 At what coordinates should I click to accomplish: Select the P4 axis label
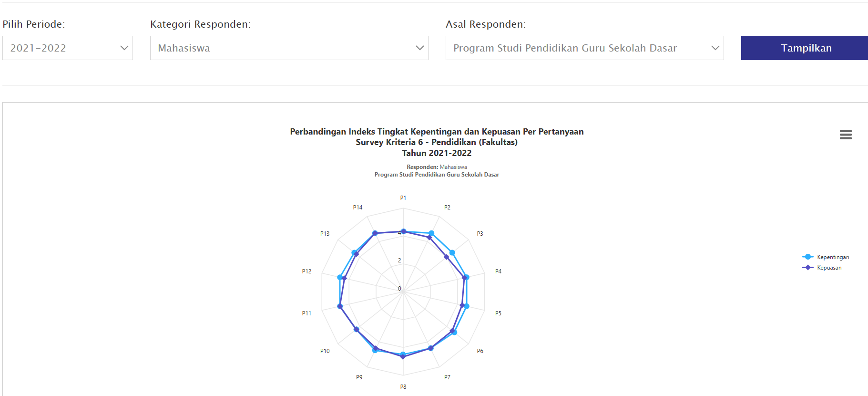click(x=498, y=271)
